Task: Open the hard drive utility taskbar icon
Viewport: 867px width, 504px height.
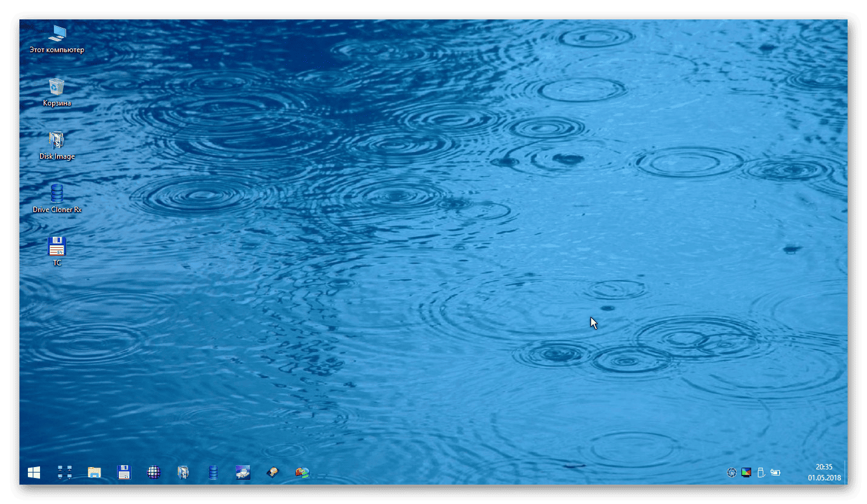Action: [x=273, y=472]
